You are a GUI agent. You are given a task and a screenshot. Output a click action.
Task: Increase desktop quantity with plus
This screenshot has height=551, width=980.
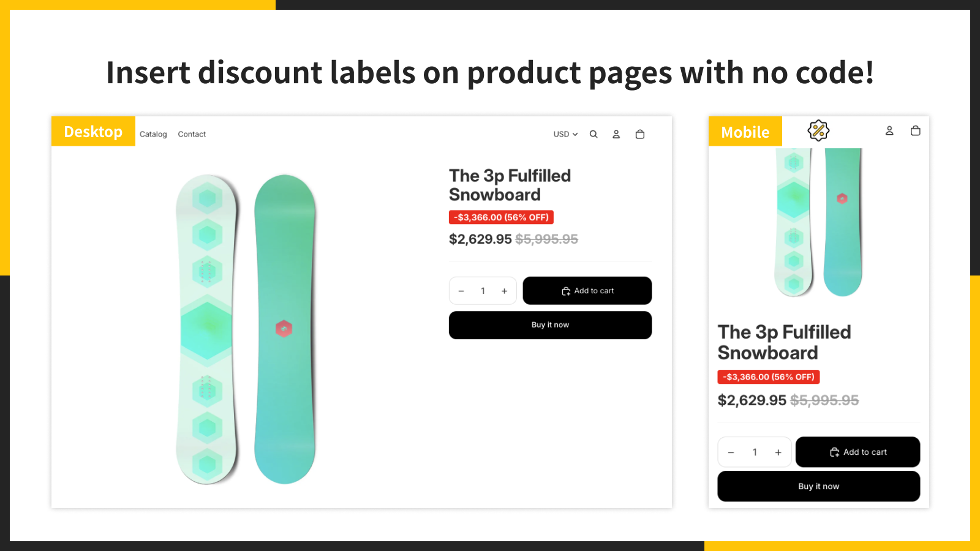pyautogui.click(x=504, y=291)
